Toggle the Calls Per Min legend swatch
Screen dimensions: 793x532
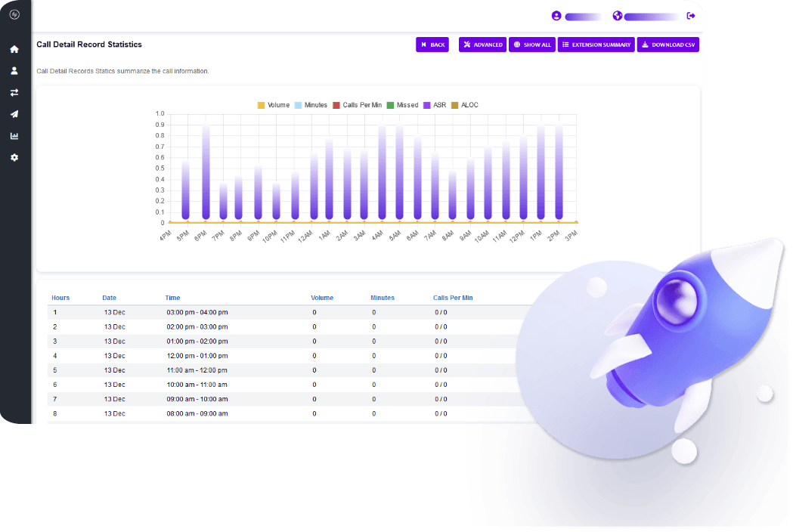336,105
